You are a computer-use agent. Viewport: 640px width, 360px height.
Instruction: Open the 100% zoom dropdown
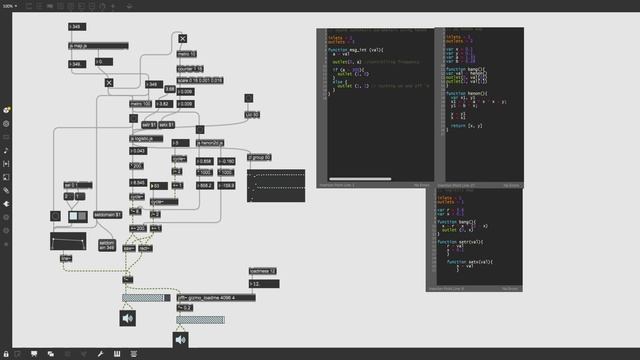9,6
